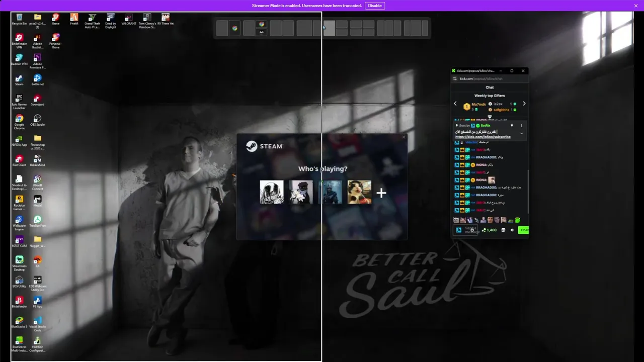Select the first Steam profile avatar
Screen dimensions: 644x362
(272, 192)
